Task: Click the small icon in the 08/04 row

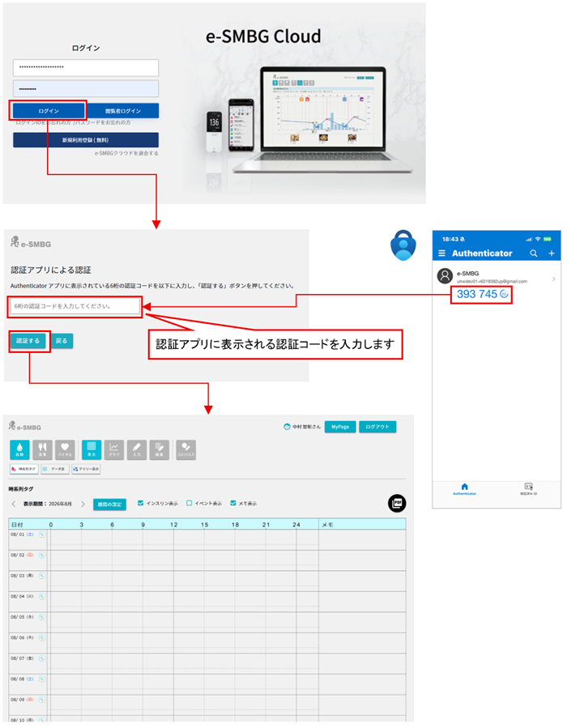Action: click(42, 596)
